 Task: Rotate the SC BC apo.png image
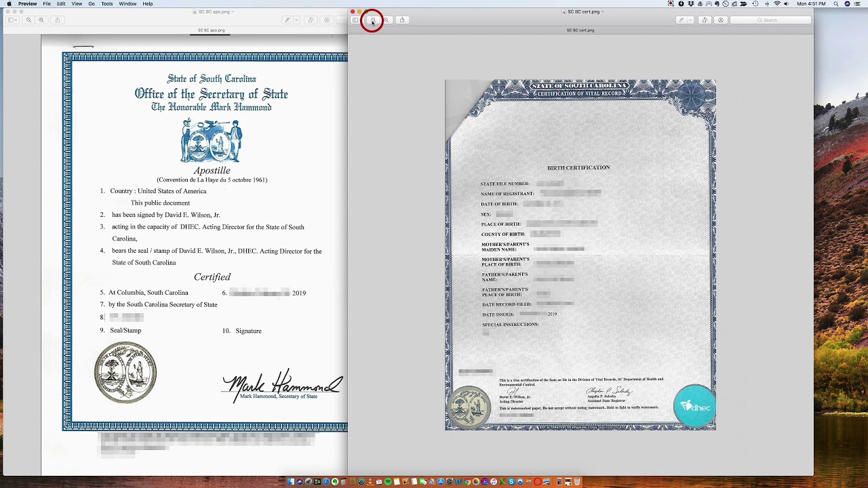(x=311, y=20)
